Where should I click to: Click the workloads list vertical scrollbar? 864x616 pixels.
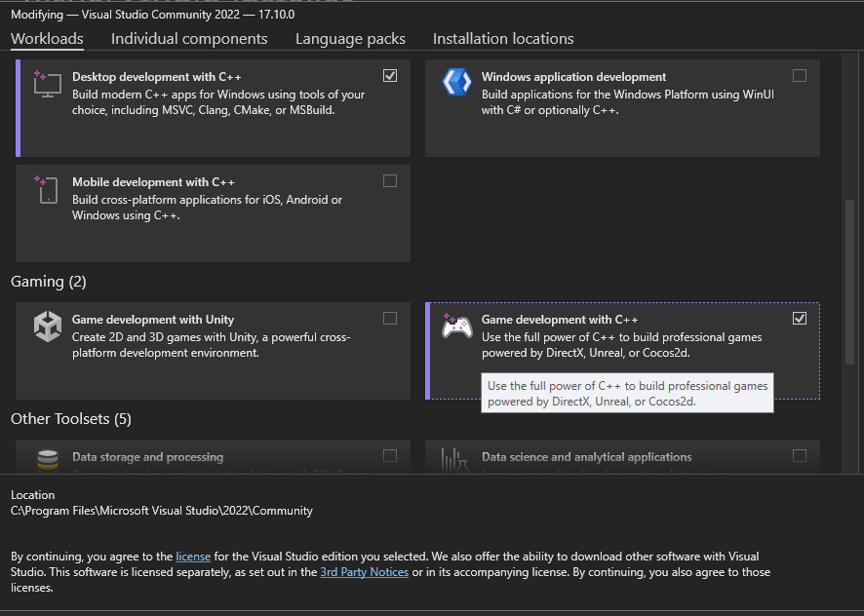[849, 281]
